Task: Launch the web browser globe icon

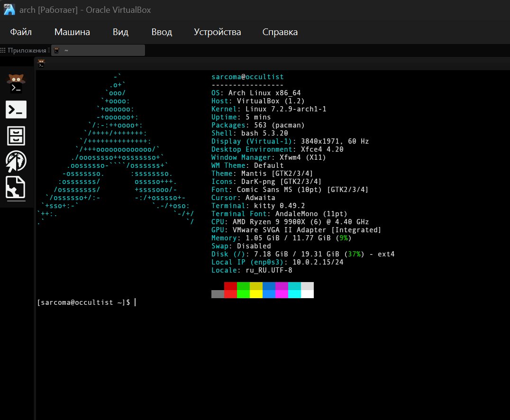Action: pyautogui.click(x=16, y=161)
